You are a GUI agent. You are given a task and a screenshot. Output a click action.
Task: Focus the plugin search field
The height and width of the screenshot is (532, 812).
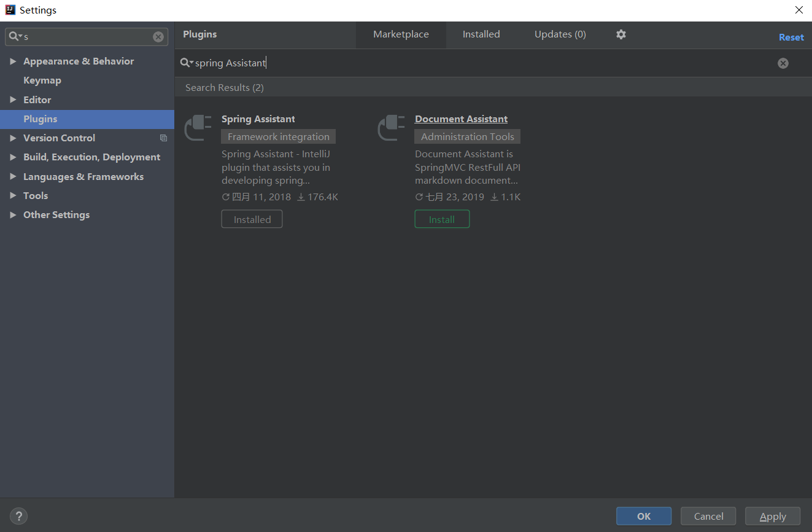click(x=485, y=63)
